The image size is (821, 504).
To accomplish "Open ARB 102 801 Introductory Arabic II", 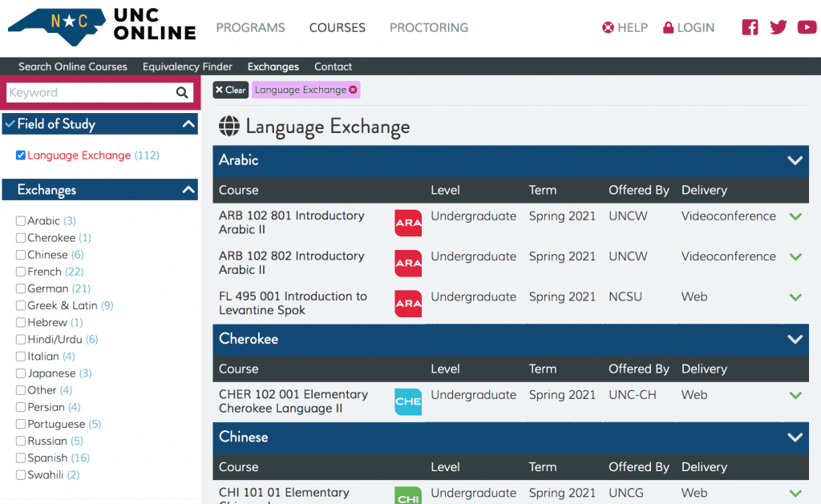I will (292, 223).
